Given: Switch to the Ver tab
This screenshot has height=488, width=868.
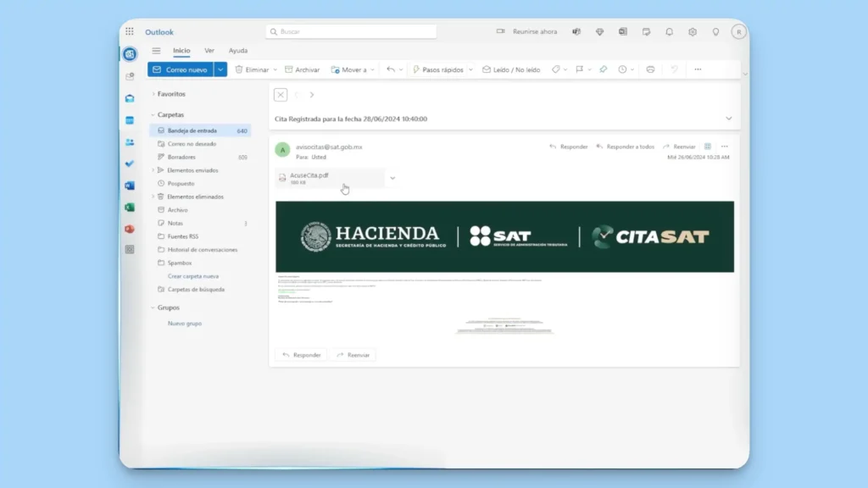Looking at the screenshot, I should point(209,50).
